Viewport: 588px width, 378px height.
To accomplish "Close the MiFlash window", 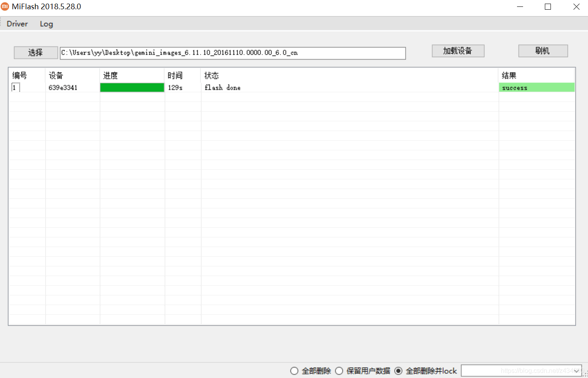I will point(576,7).
